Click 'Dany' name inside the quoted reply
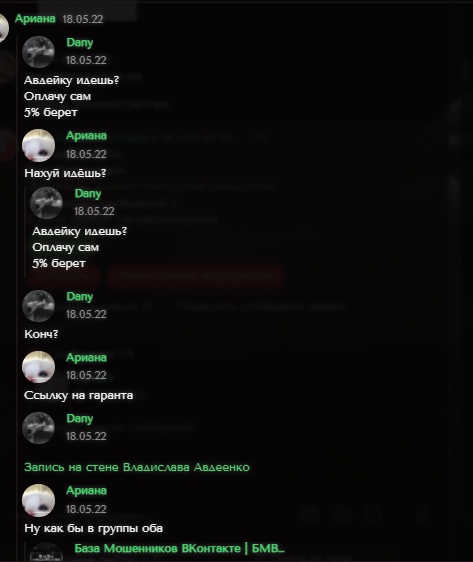This screenshot has height=562, width=473. point(88,193)
